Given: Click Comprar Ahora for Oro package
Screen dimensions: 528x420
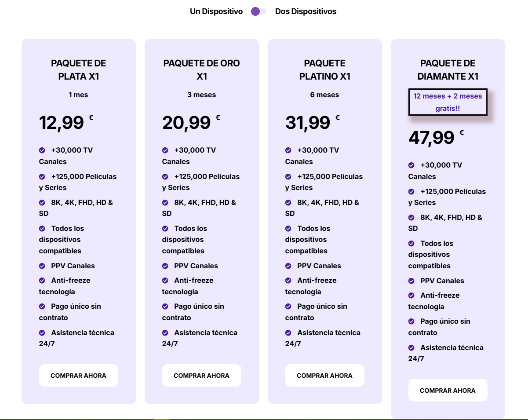Looking at the screenshot, I should click(x=202, y=376).
